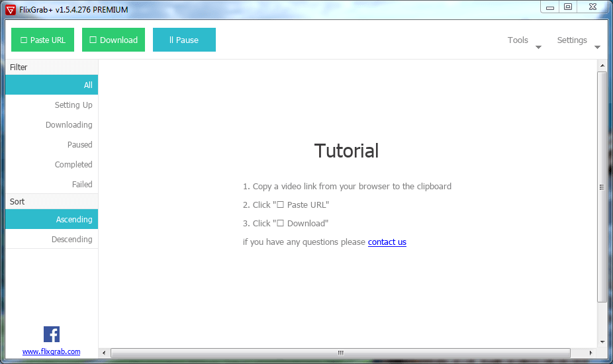This screenshot has width=613, height=364.
Task: Click the horizontal scrollbar left arrow
Action: click(104, 353)
